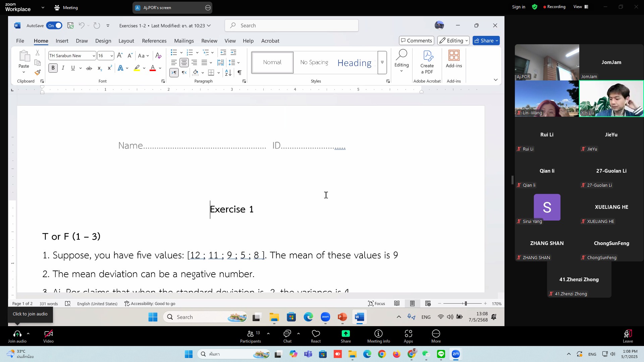Viewport: 644px width, 362px height.
Task: Click the Save icon in title bar
Action: point(70,25)
